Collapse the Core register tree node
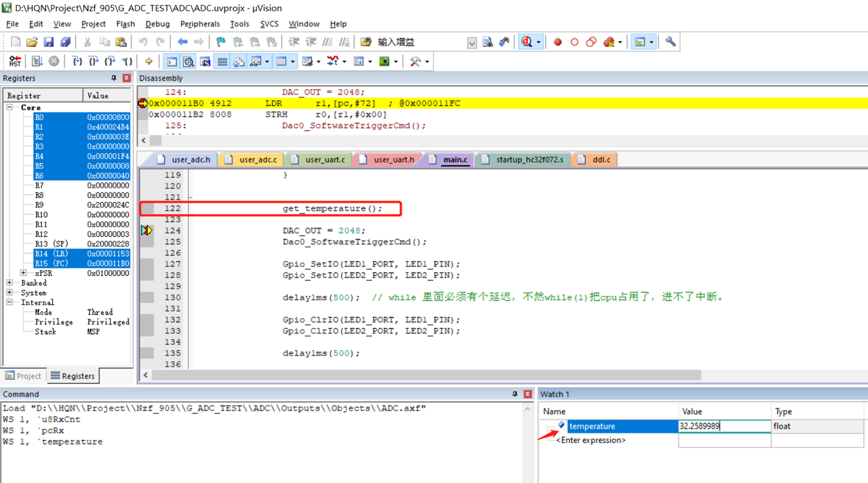 [x=9, y=107]
